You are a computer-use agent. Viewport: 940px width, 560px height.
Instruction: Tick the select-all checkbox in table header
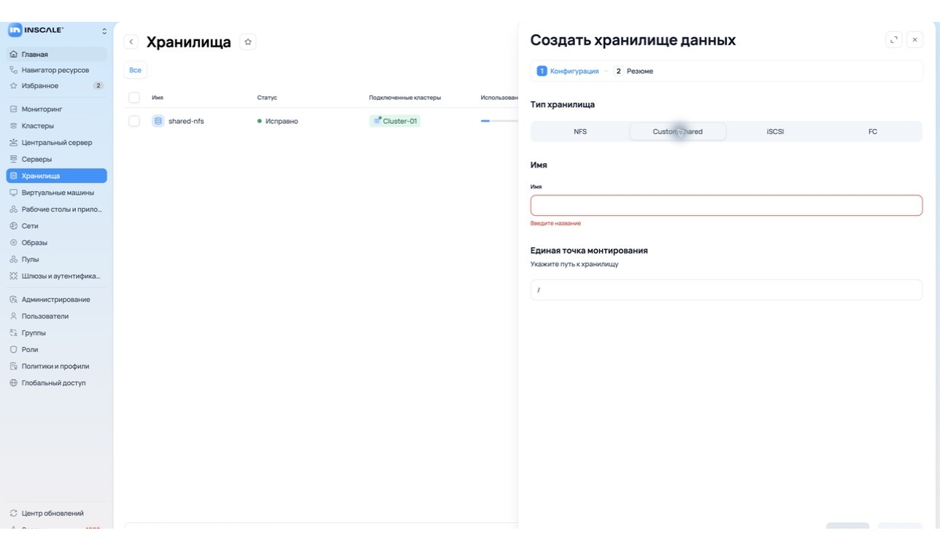(134, 98)
